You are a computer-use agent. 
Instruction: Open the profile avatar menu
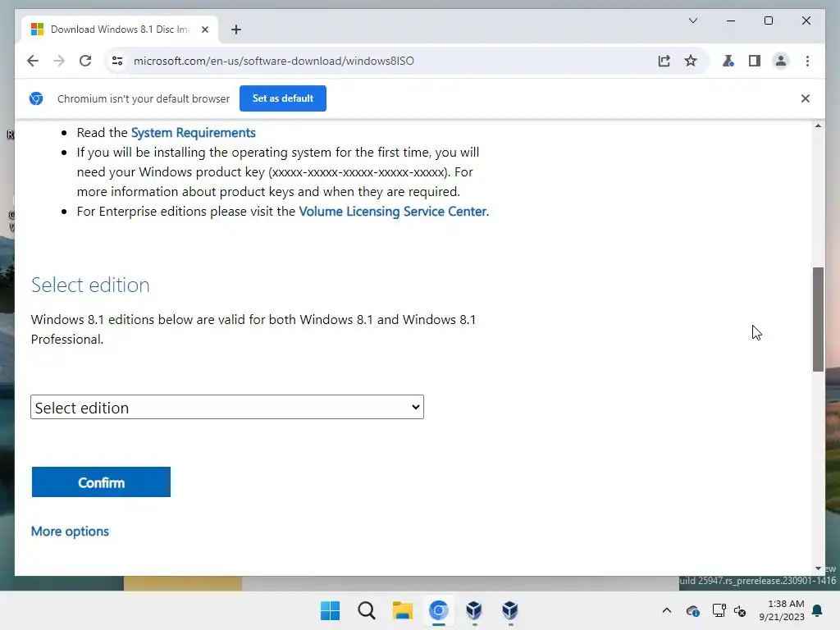781,61
